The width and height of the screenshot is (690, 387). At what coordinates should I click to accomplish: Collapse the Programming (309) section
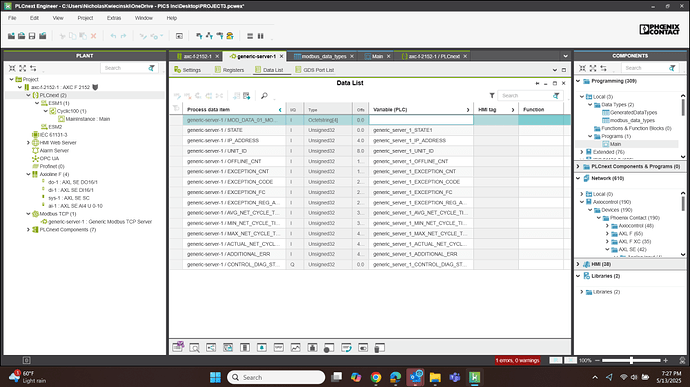pos(578,81)
